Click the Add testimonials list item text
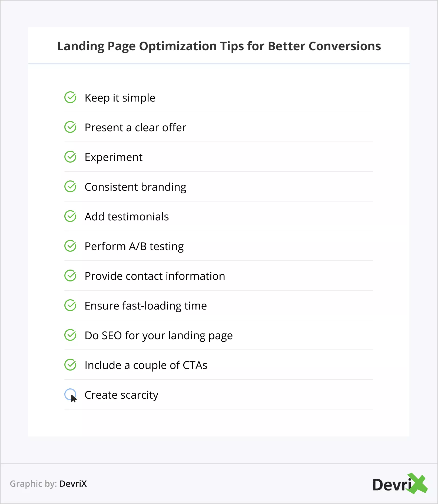The width and height of the screenshot is (438, 504). (127, 217)
